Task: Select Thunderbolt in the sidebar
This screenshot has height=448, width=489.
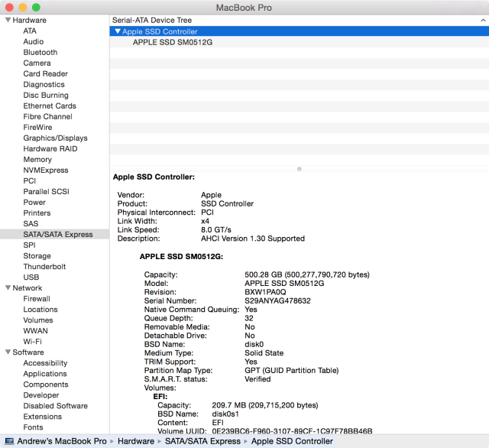Action: click(44, 266)
